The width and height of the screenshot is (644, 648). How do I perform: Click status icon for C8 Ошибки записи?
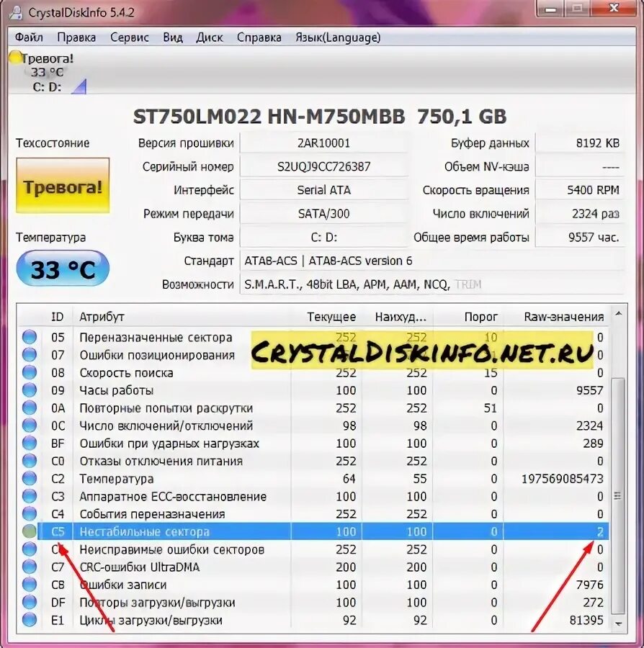click(x=30, y=585)
